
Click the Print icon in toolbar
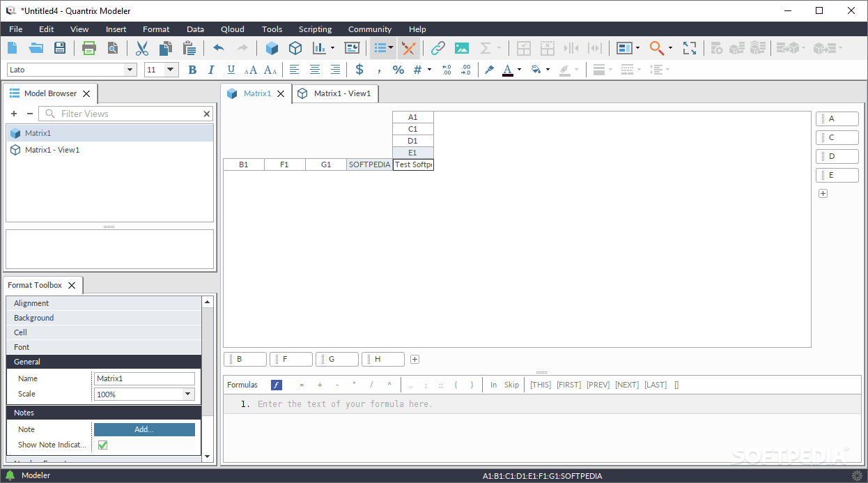(x=89, y=48)
